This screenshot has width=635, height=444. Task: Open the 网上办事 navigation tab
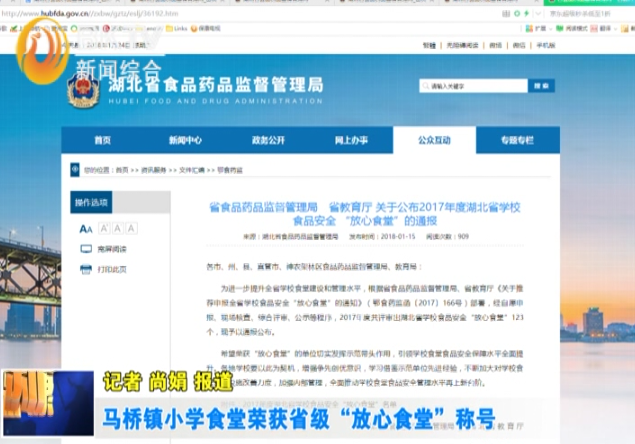pyautogui.click(x=351, y=140)
